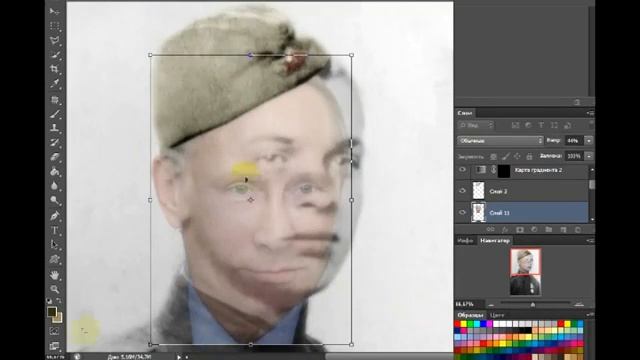Toggle Quick Mask mode
The image size is (640, 360).
pyautogui.click(x=54, y=331)
